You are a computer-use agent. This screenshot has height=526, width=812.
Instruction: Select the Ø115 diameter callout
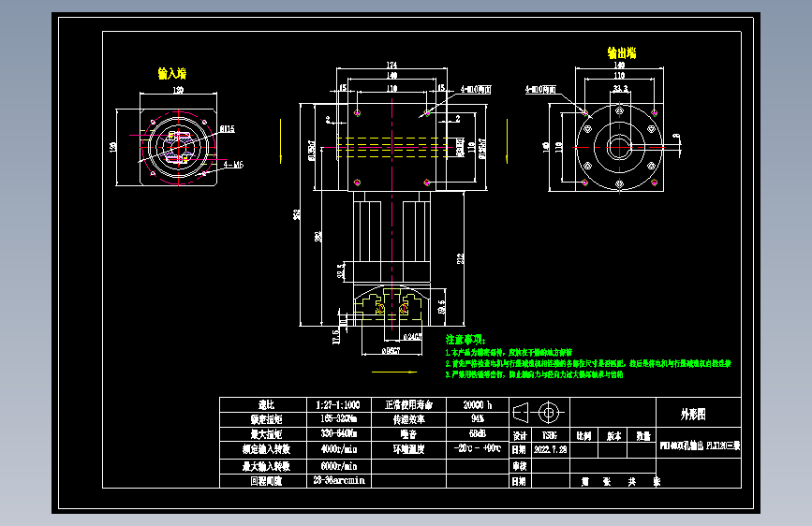click(227, 128)
